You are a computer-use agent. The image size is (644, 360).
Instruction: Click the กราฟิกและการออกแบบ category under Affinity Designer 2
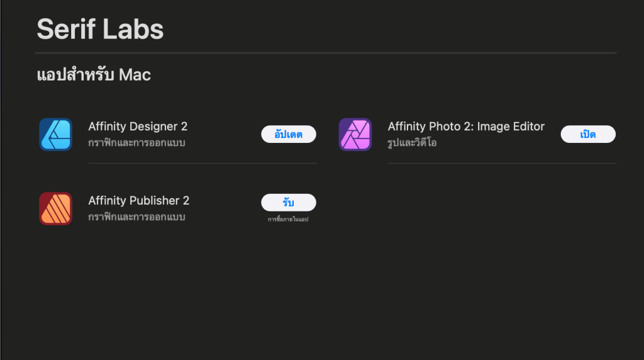(136, 143)
